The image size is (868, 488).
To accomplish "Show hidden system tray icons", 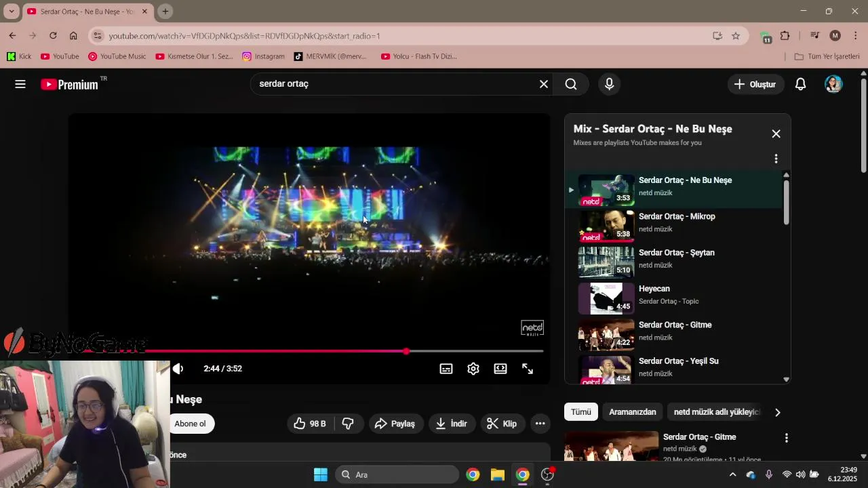I will pyautogui.click(x=732, y=474).
